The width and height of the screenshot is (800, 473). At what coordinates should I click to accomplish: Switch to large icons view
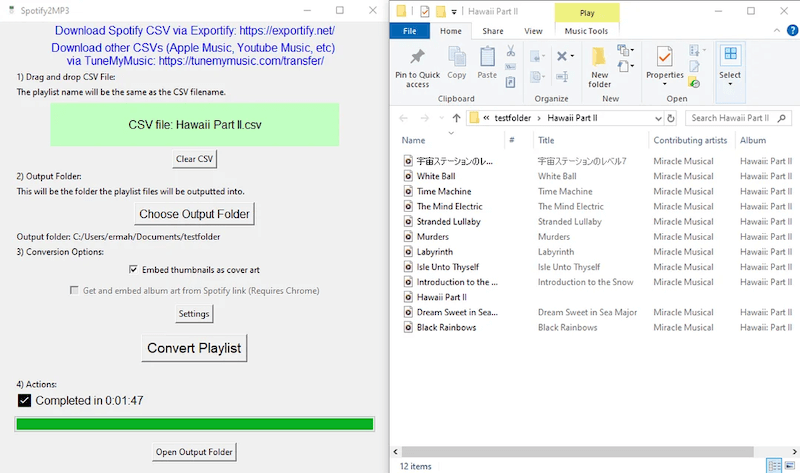[790, 466]
